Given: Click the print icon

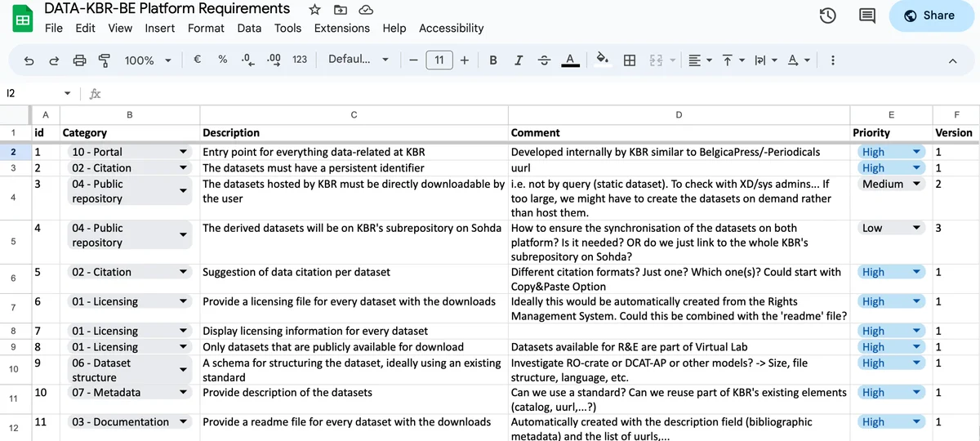Looking at the screenshot, I should (x=79, y=60).
